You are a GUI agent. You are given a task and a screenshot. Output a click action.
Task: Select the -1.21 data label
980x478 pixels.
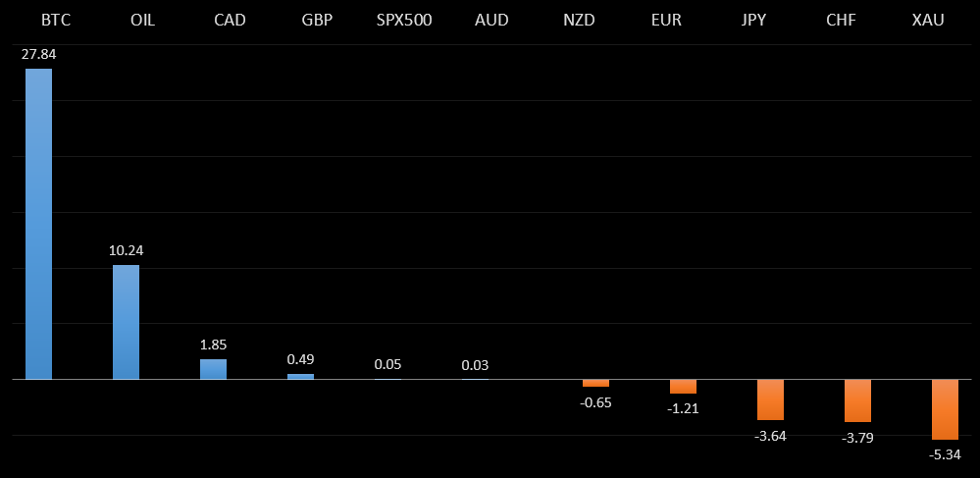(683, 408)
